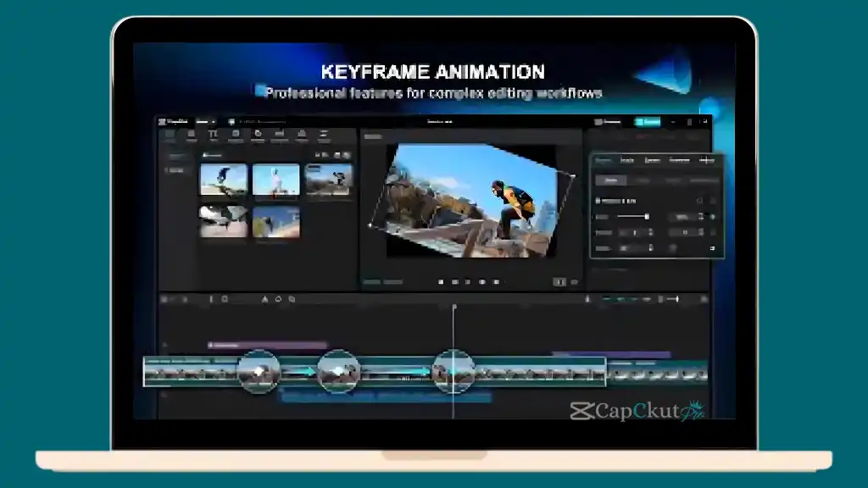
Task: Select the third media thumbnail in top row
Action: [328, 180]
